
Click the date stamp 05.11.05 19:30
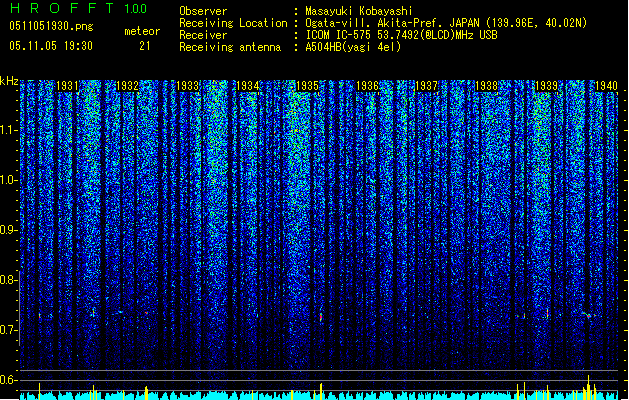click(51, 46)
